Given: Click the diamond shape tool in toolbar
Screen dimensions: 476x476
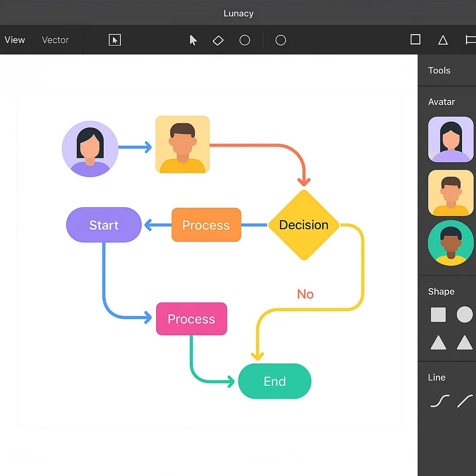Looking at the screenshot, I should pos(218,40).
